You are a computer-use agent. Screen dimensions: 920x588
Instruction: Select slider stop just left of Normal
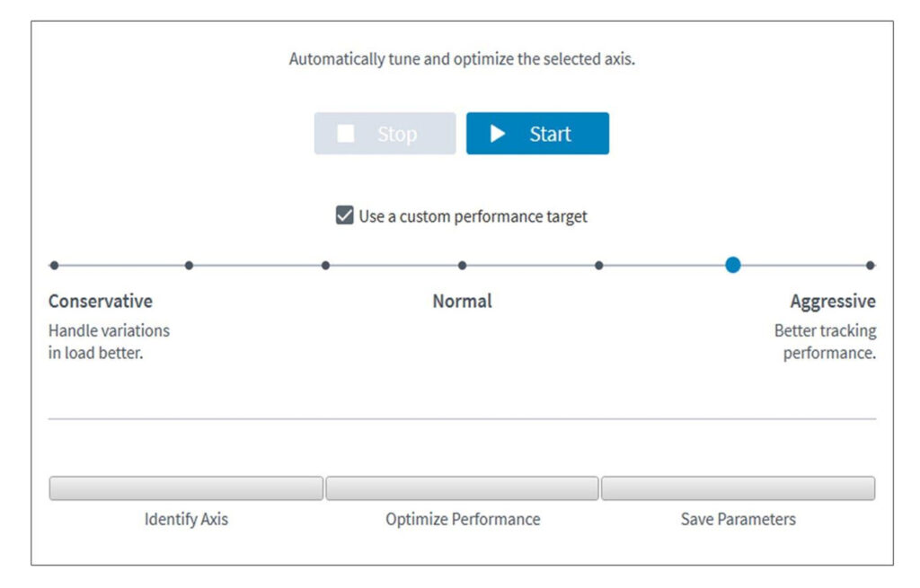point(325,265)
